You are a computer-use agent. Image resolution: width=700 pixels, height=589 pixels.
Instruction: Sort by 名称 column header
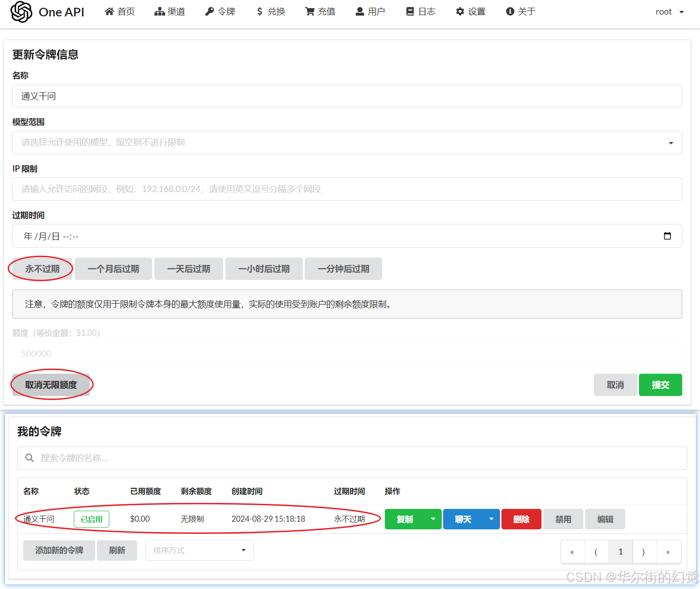31,491
